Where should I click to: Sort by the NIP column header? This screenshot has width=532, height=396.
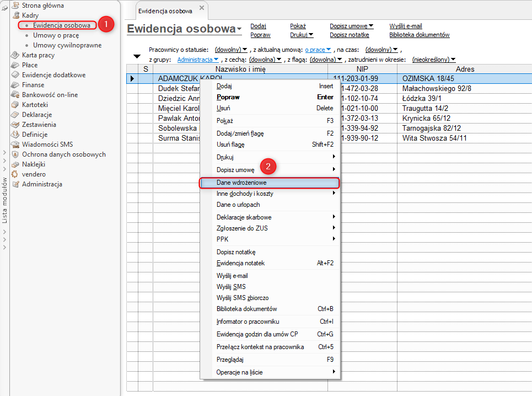pyautogui.click(x=362, y=69)
